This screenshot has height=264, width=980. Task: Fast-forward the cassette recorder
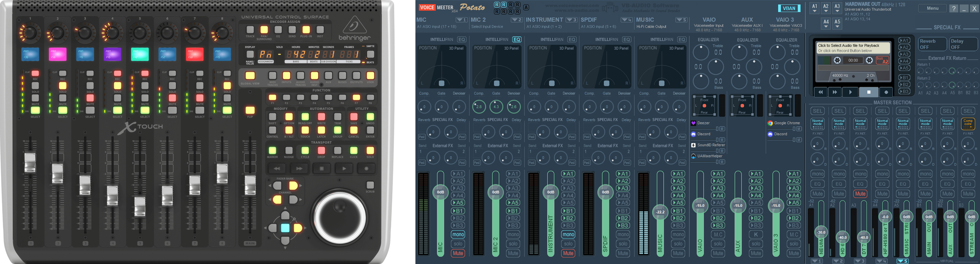tap(835, 92)
